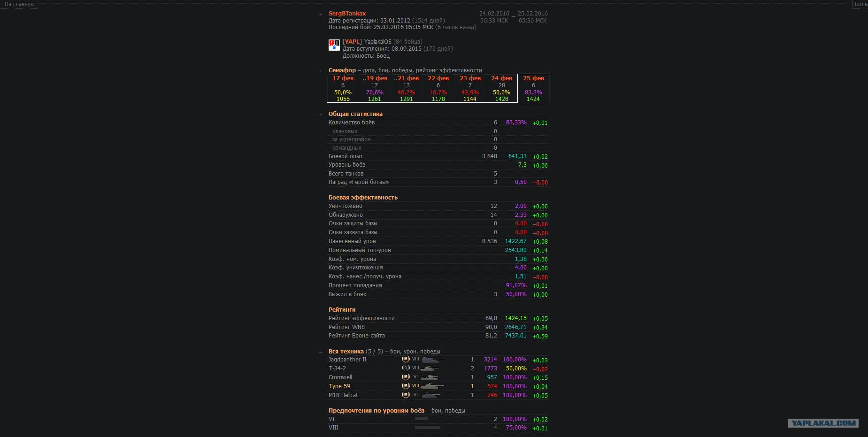868x437 pixels.
Task: Click the Рейтинг эффективности row label
Action: point(361,318)
